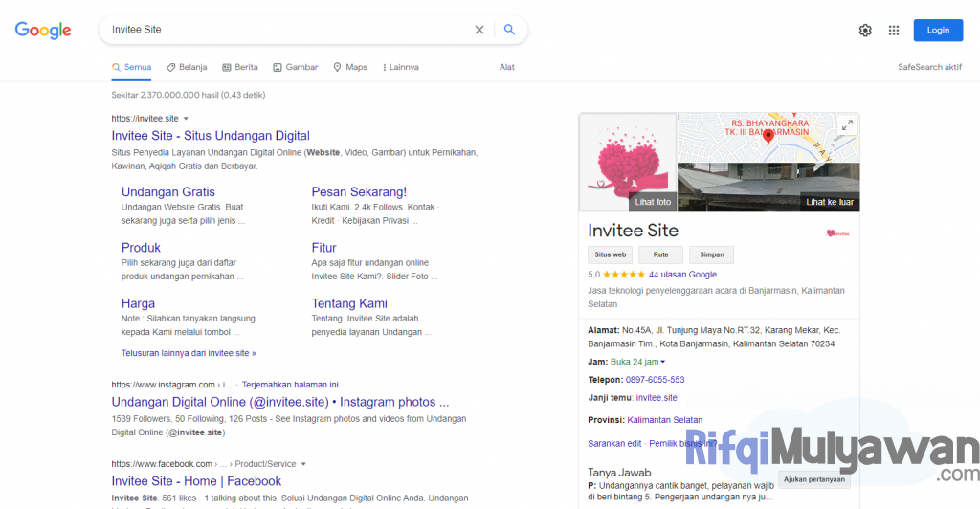Click Ajukan pertanyaan button
Image resolution: width=980 pixels, height=509 pixels.
click(813, 479)
